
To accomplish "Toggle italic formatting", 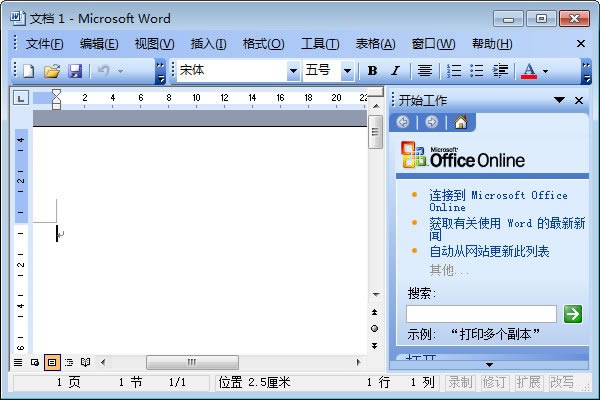I will click(395, 71).
